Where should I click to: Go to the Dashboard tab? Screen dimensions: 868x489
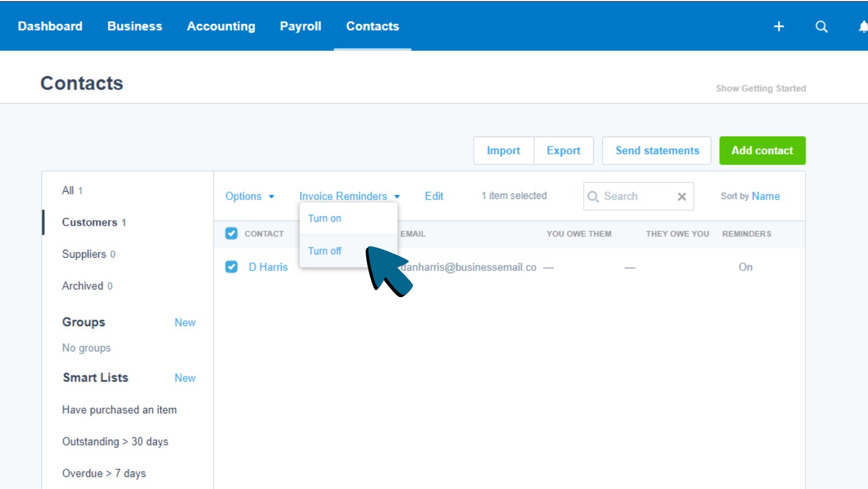(50, 26)
